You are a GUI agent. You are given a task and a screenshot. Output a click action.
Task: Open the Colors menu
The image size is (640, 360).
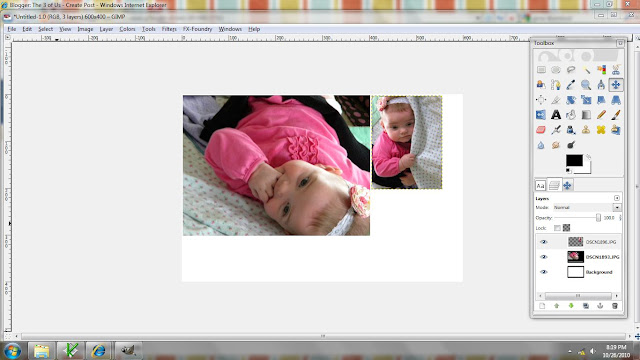(127, 29)
